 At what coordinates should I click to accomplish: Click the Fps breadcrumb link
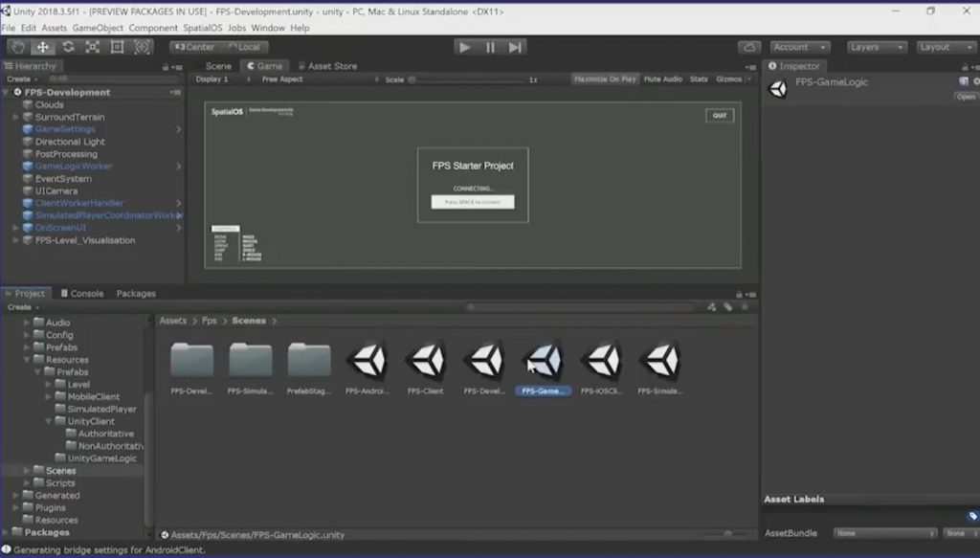coord(210,321)
